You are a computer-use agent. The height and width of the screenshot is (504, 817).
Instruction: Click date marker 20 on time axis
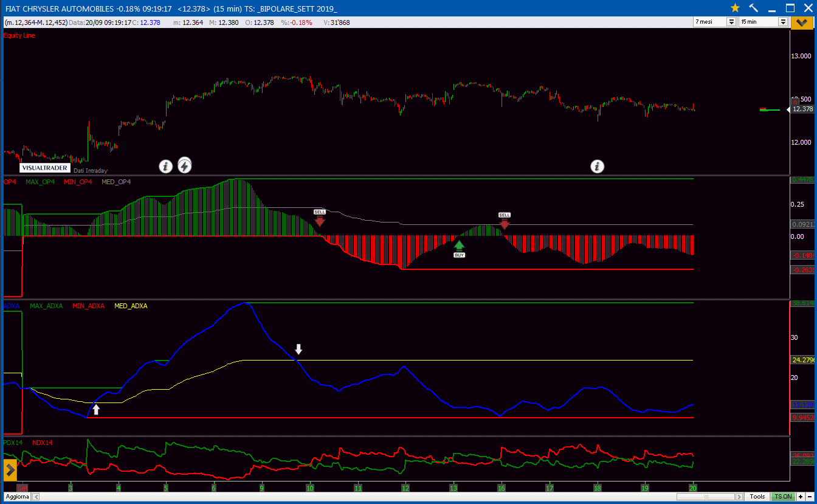692,488
